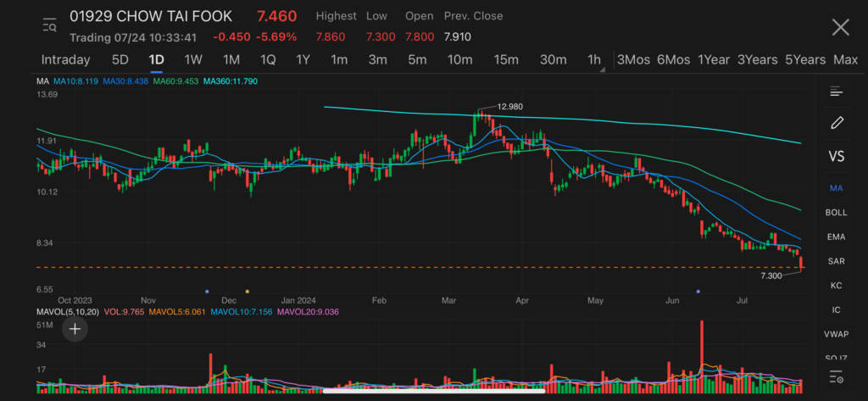Set chart range to 6Mos
This screenshot has height=401, width=868.
(674, 60)
